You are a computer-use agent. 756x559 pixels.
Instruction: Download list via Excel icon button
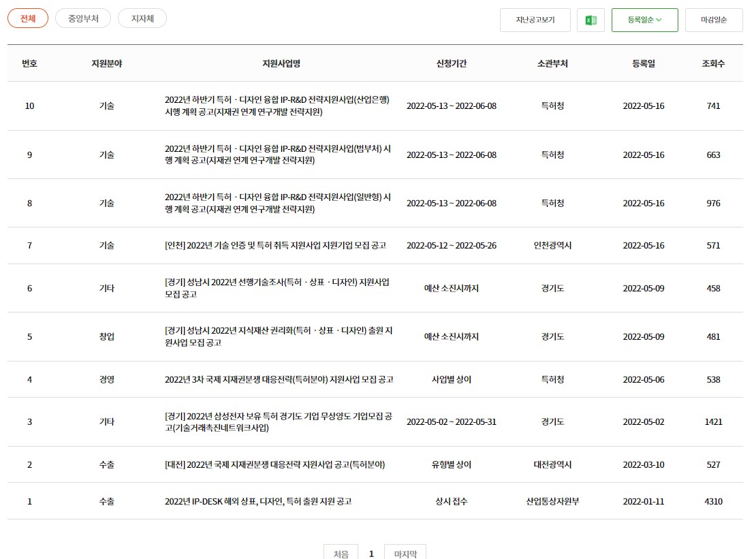(590, 20)
